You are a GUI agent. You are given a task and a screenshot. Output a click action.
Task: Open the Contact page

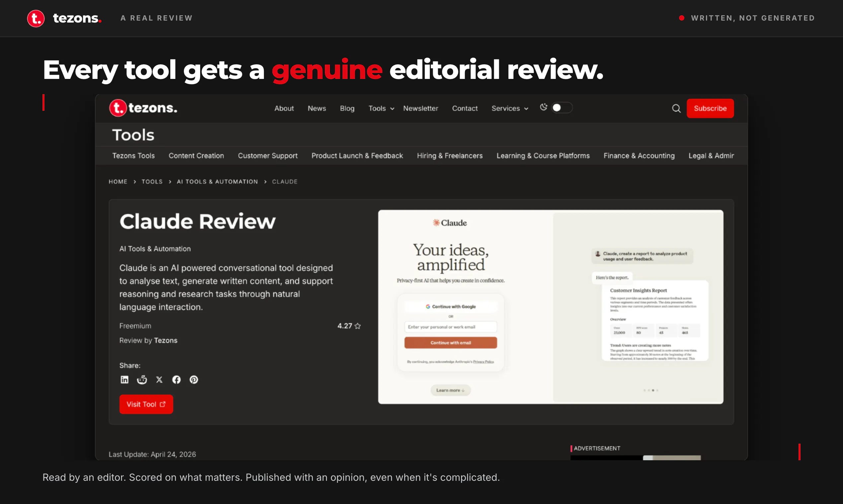[465, 108]
